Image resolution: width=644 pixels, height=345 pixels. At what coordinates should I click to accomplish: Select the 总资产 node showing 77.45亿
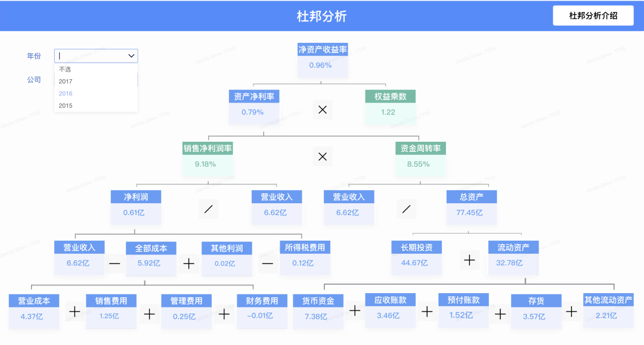472,207
